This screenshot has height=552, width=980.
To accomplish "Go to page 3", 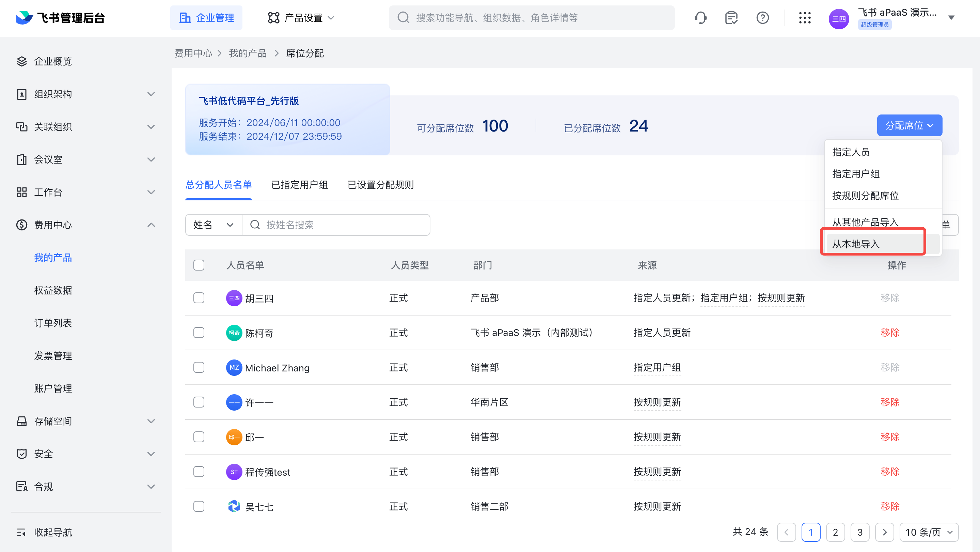I will tap(860, 532).
